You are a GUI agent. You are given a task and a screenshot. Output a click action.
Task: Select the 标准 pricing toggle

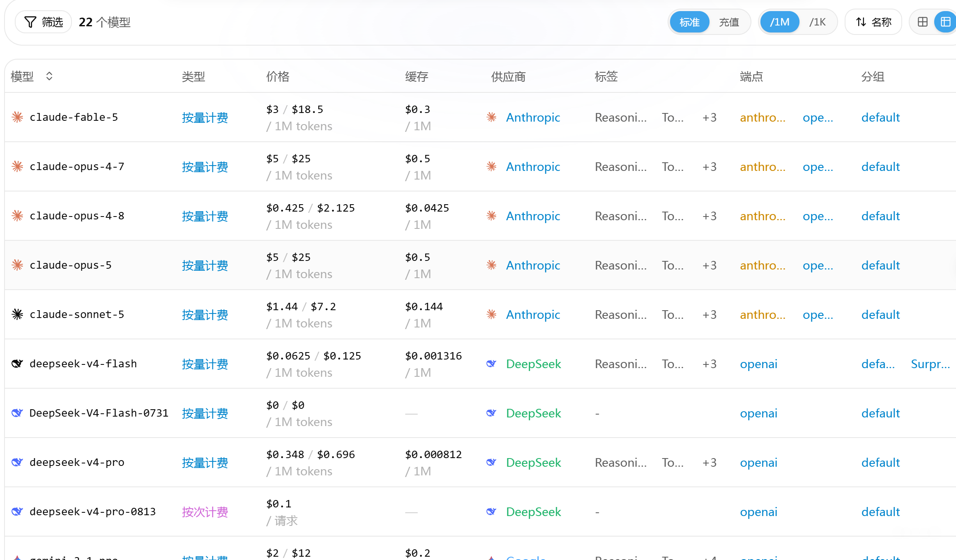click(x=689, y=22)
